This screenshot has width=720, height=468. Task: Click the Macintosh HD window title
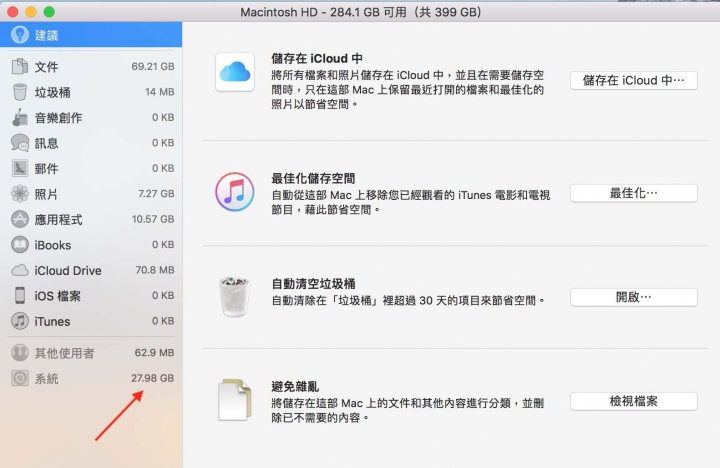(360, 12)
